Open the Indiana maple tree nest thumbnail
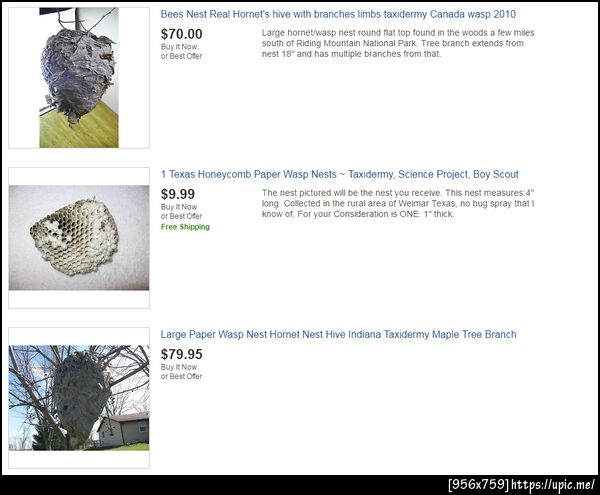 tap(79, 398)
